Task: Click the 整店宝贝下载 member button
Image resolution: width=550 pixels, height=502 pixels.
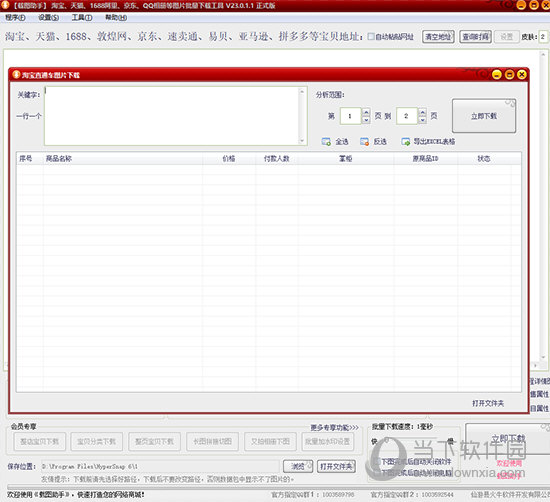Action: coord(39,441)
